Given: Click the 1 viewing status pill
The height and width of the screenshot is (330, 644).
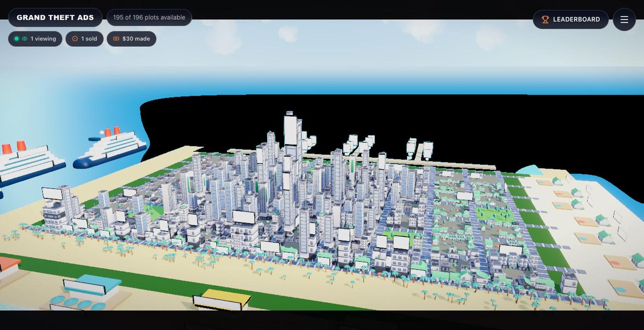Looking at the screenshot, I should pyautogui.click(x=35, y=39).
